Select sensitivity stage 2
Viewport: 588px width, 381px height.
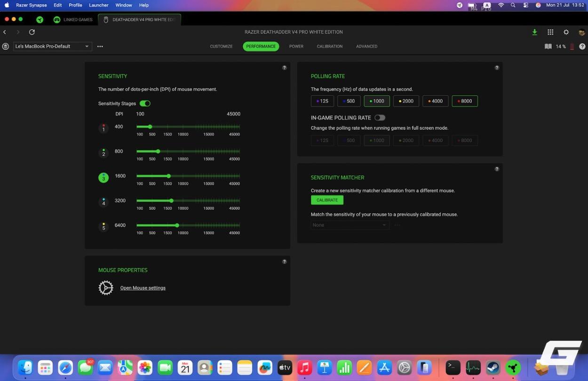coord(103,153)
